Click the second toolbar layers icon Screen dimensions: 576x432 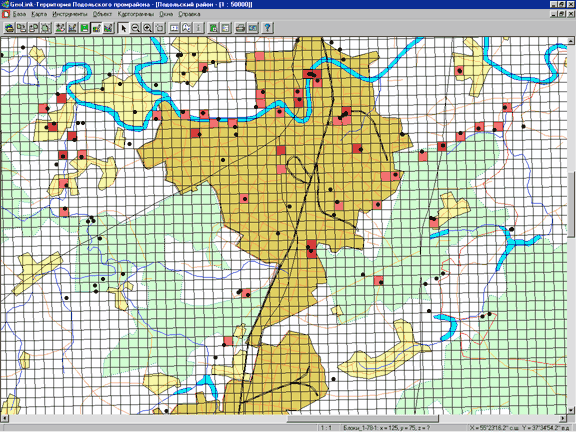[x=21, y=28]
